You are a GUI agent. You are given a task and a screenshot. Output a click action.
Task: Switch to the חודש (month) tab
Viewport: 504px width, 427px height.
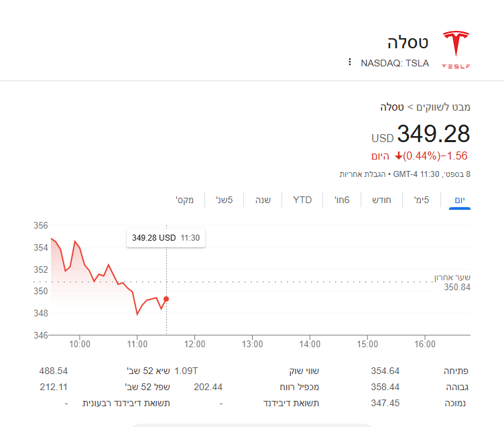(381, 200)
